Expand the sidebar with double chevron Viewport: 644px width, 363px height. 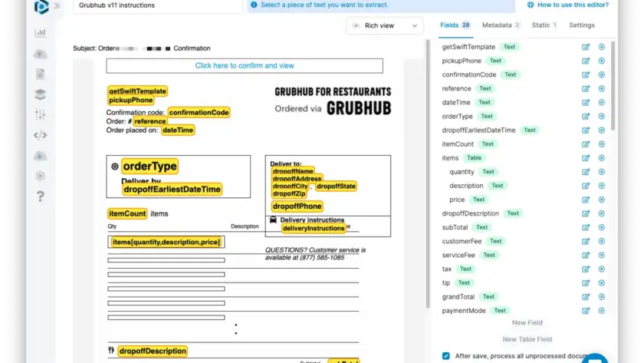[56, 6]
